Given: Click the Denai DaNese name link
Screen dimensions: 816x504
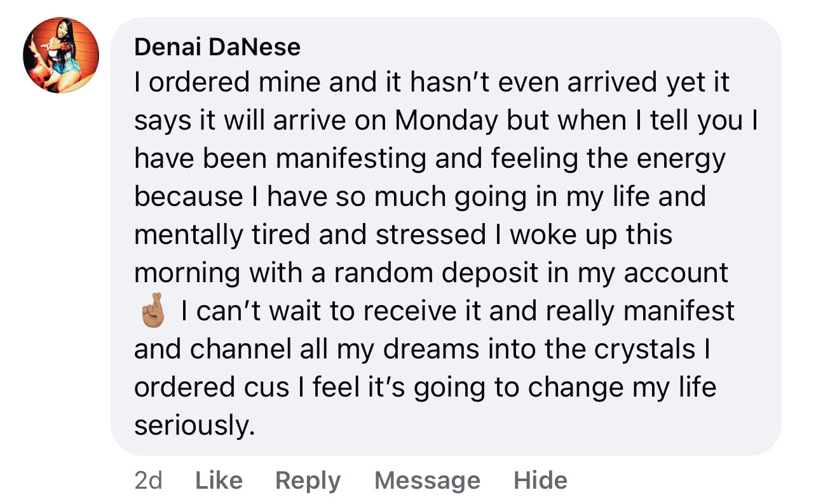Looking at the screenshot, I should click(217, 47).
